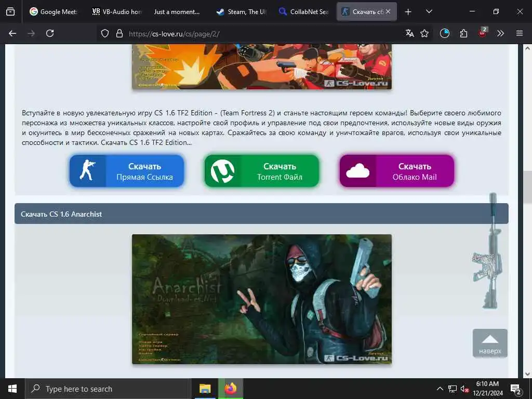This screenshot has height=399, width=532.
Task: Bookmark this page with the star
Action: (424, 33)
